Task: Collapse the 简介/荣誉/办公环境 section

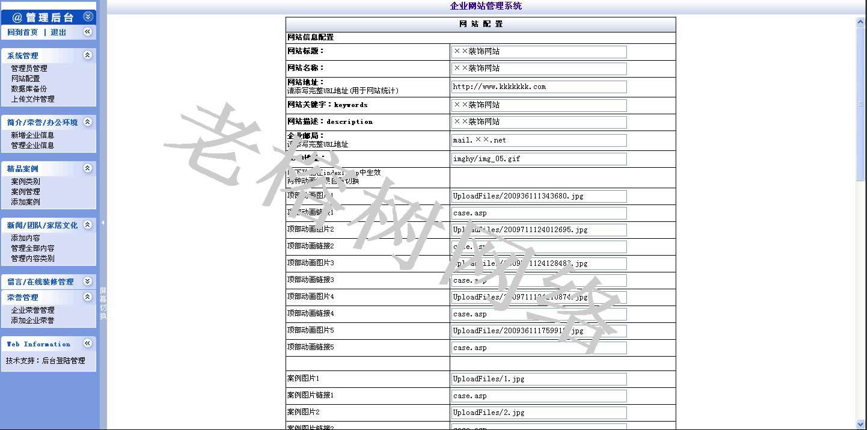Action: [88, 121]
